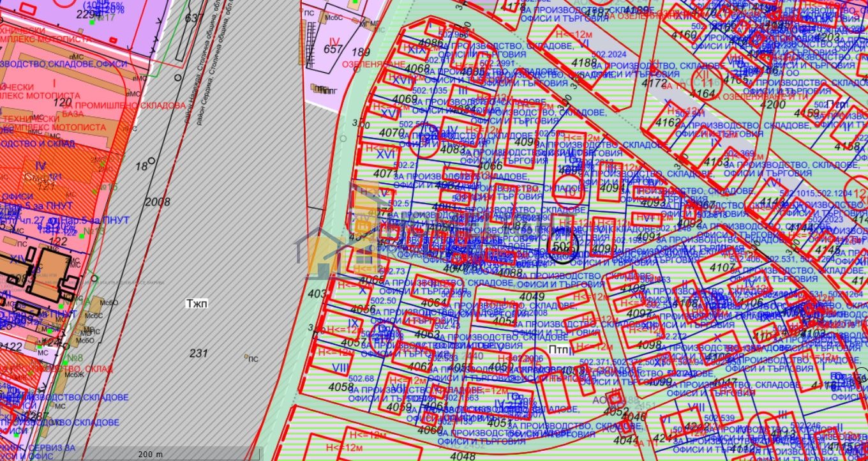Screen dimensions: 868x461
Task: Click parcel number 189
Action: click(361, 52)
